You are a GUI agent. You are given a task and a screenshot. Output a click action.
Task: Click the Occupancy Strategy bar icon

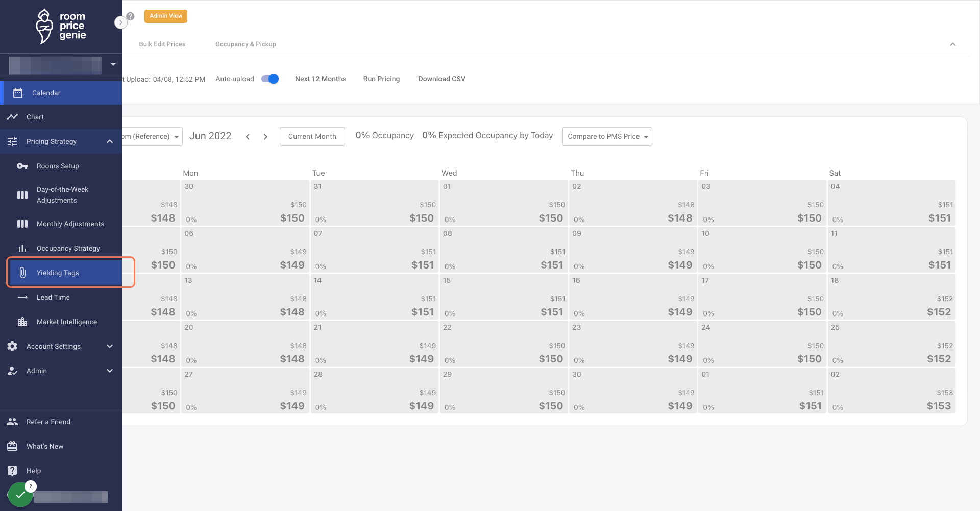click(x=22, y=248)
